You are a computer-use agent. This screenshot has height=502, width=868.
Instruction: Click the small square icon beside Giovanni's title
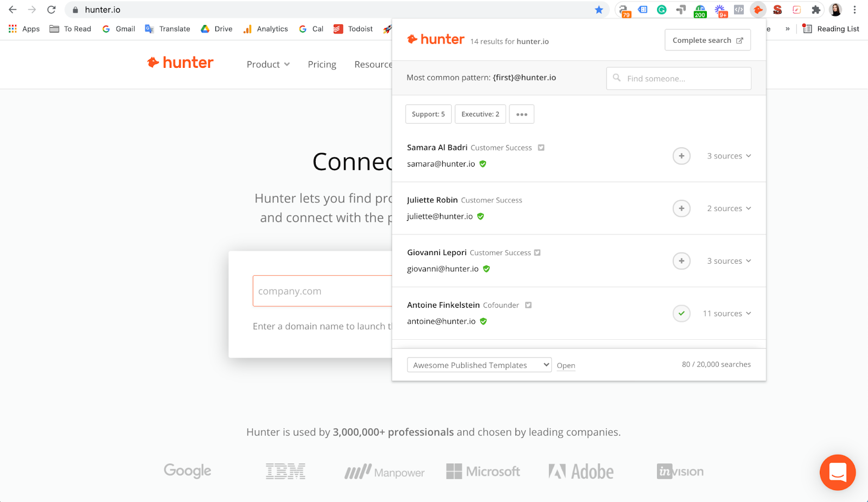pos(537,253)
